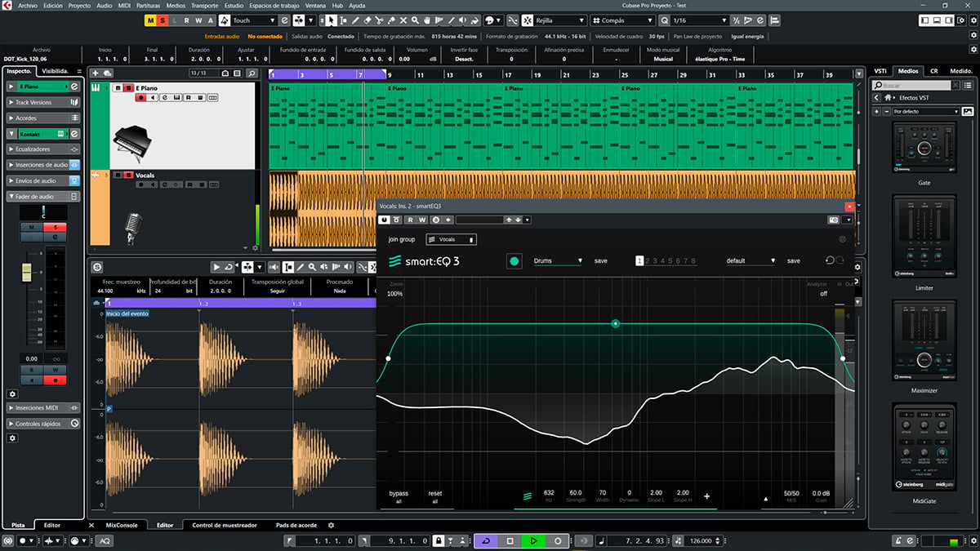
Task: Toggle the red S solo button in toolbar
Action: click(162, 20)
